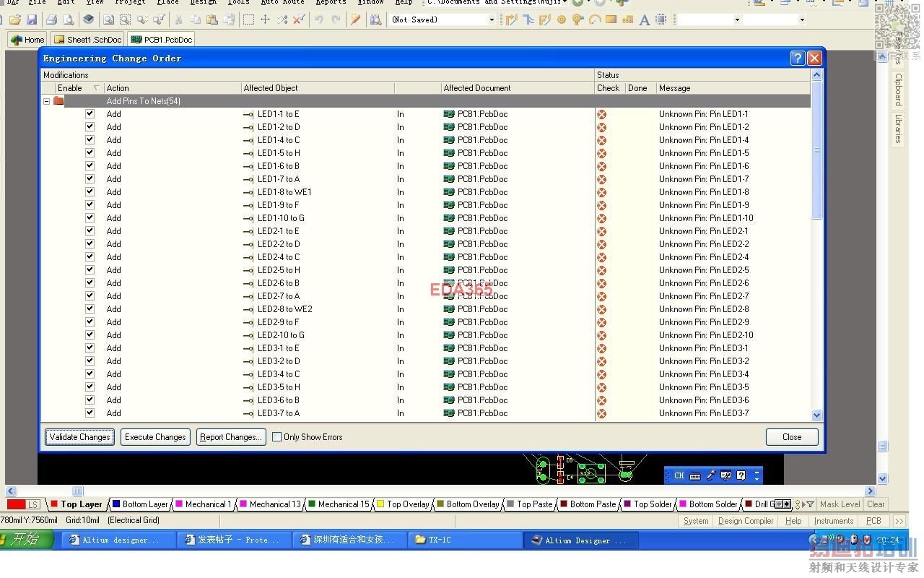Select the Bottom Layer tab
Screen dimensions: 924x578
140,504
